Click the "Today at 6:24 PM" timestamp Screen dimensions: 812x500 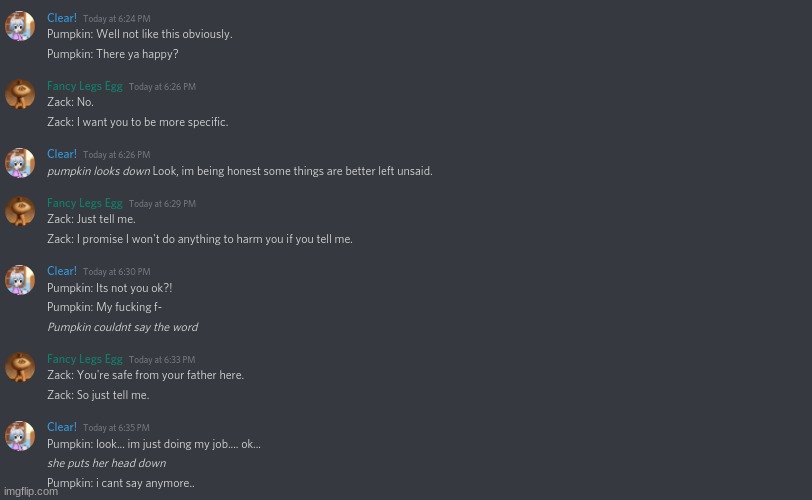tap(116, 19)
